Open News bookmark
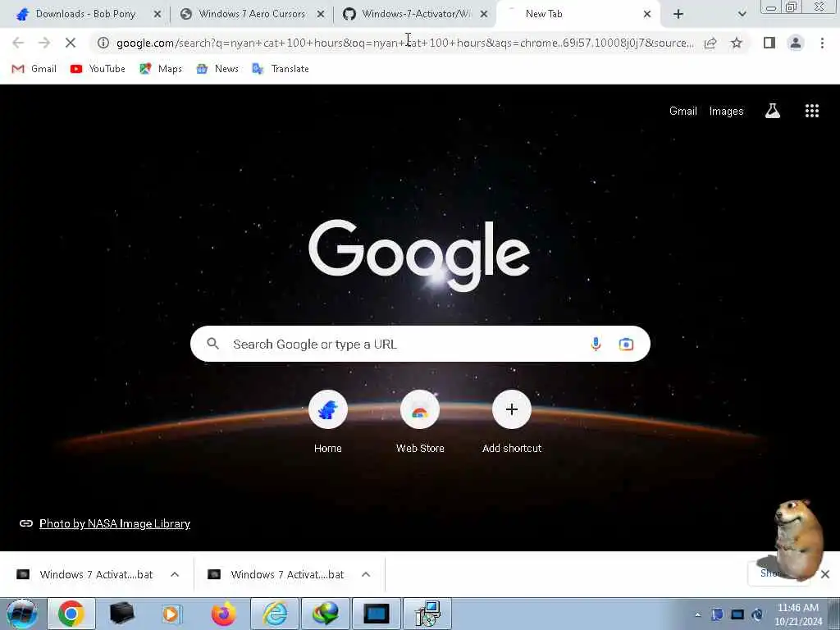 [217, 69]
